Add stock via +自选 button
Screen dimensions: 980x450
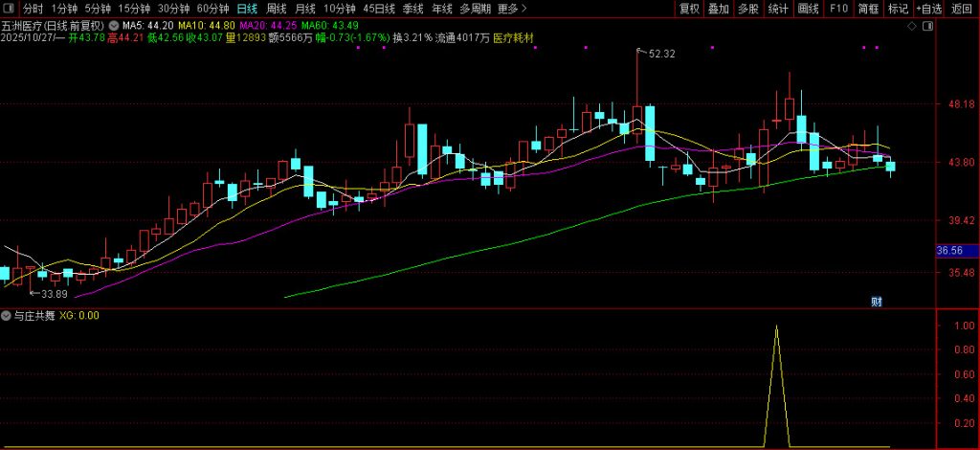point(928,9)
